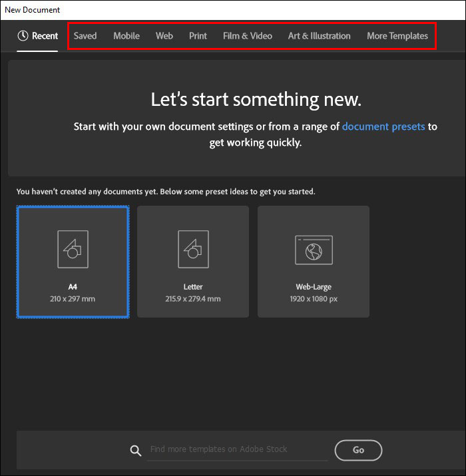This screenshot has width=466, height=476.
Task: Choose the A4 210 x 297 mm preset
Action: click(x=73, y=262)
